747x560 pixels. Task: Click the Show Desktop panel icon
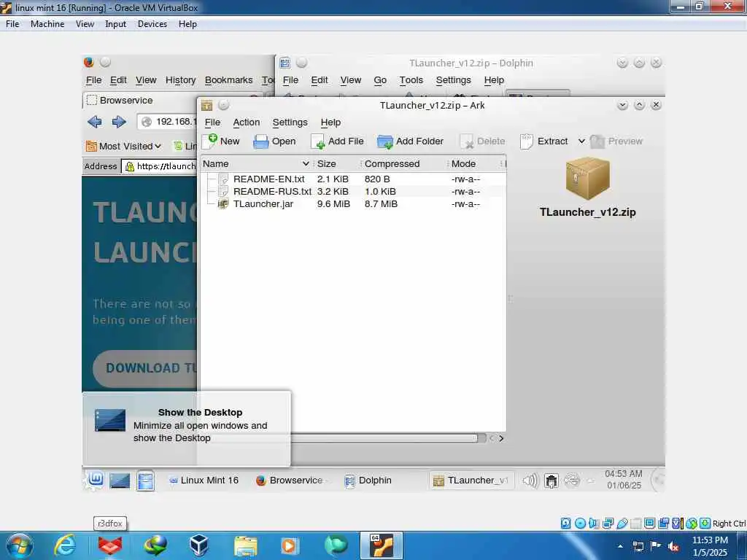coord(119,481)
